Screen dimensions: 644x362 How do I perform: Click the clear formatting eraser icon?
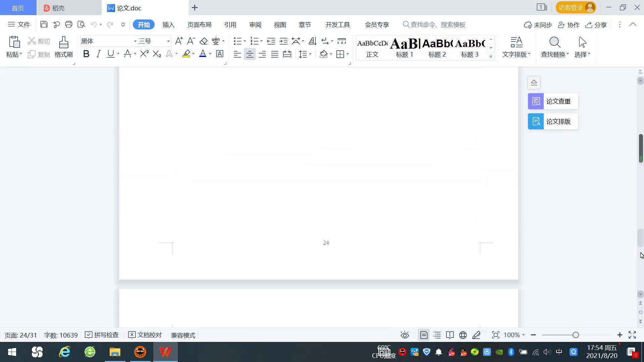(x=204, y=41)
